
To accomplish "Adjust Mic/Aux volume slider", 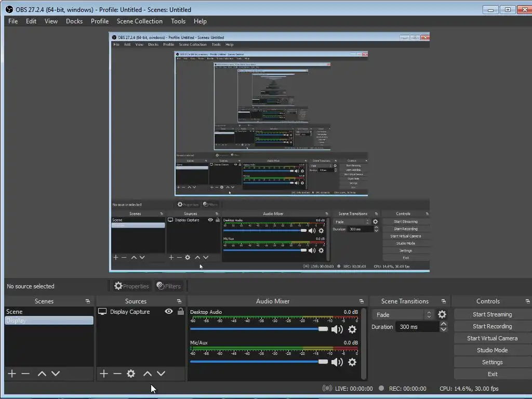I will coord(259,362).
